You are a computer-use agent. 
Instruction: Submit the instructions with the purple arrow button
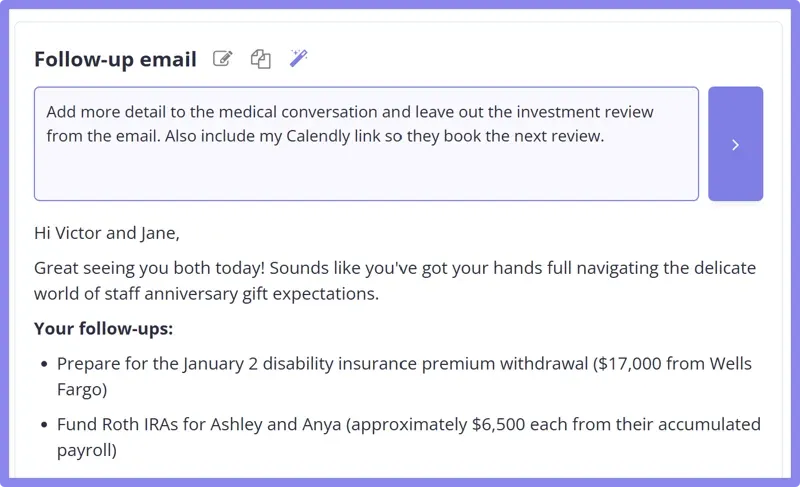click(x=735, y=144)
